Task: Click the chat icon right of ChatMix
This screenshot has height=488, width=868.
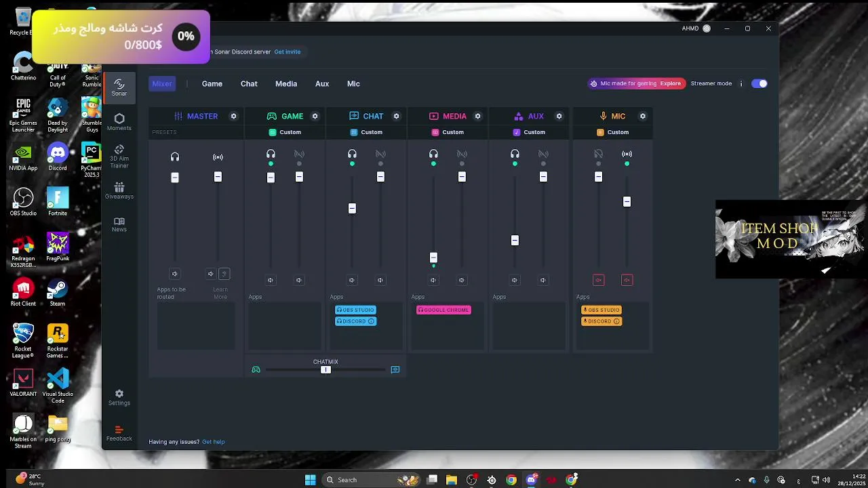Action: point(395,369)
